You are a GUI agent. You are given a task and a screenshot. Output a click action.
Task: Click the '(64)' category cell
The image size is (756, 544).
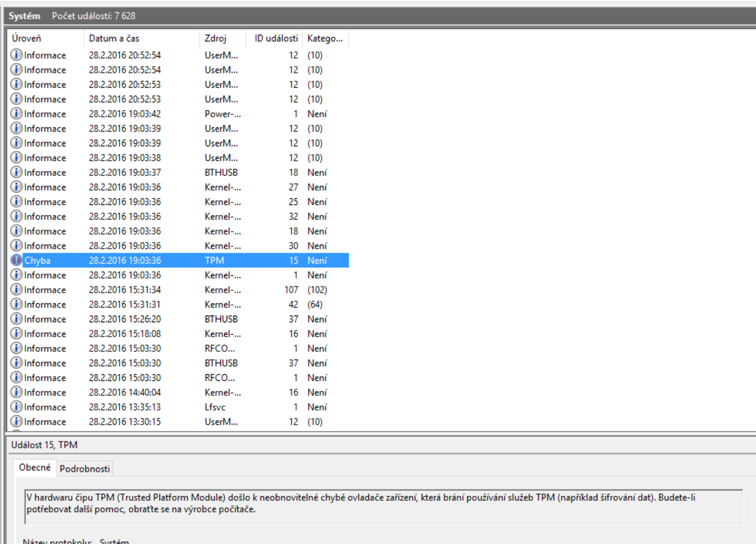[x=315, y=304]
